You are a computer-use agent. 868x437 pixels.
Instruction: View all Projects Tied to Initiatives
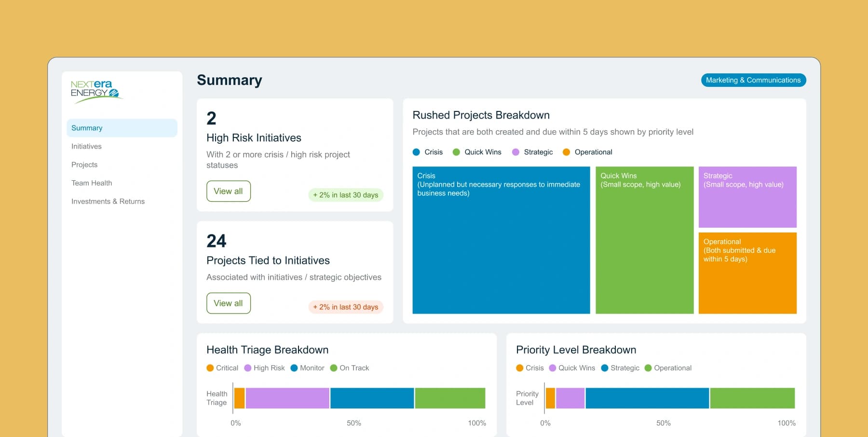[x=229, y=303]
